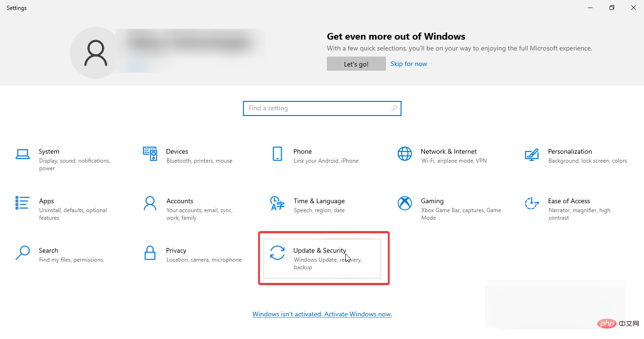The height and width of the screenshot is (339, 644).
Task: Click the "Skip for now" link
Action: point(409,64)
